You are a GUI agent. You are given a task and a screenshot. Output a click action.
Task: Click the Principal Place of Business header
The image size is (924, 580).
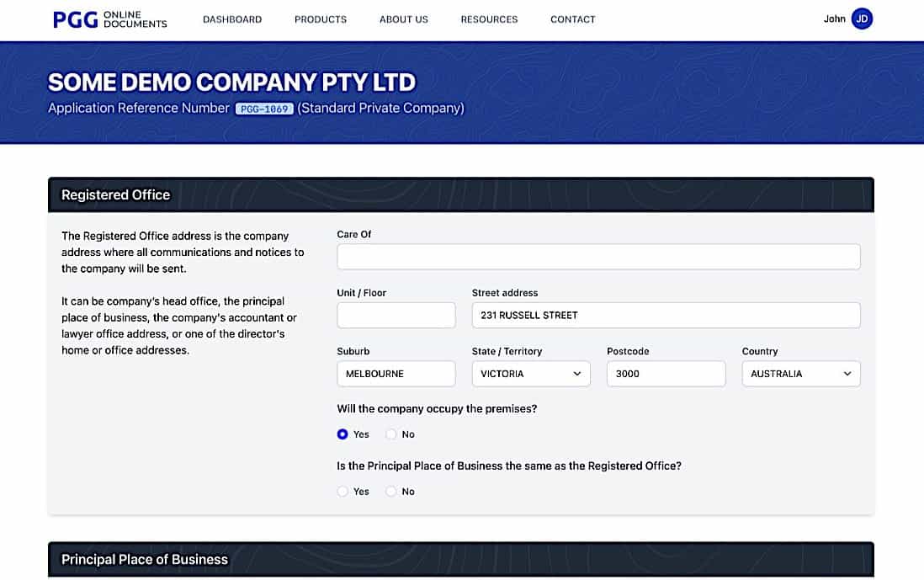pos(144,559)
